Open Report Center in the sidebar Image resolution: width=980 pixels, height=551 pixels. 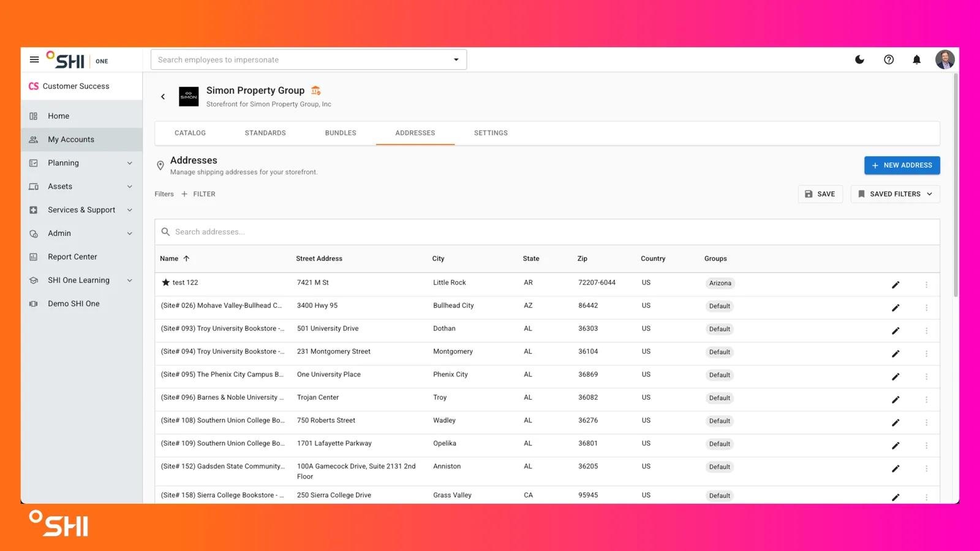click(x=81, y=257)
